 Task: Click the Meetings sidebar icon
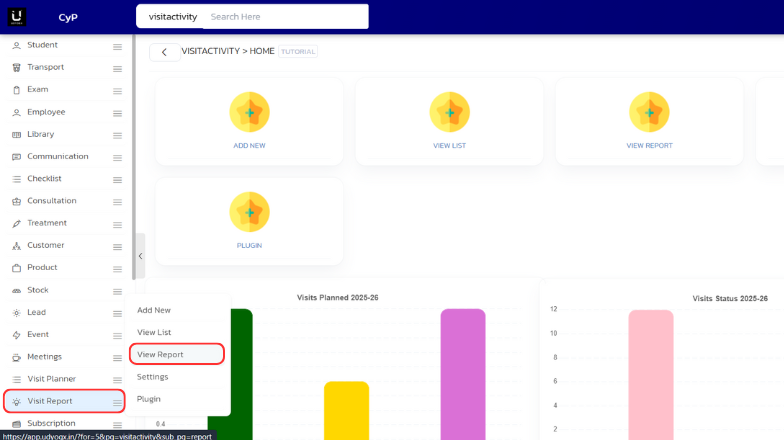click(16, 357)
